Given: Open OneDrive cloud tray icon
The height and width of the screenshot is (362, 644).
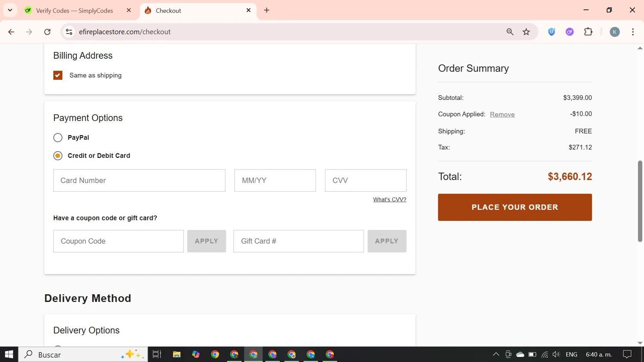Looking at the screenshot, I should (520, 354).
